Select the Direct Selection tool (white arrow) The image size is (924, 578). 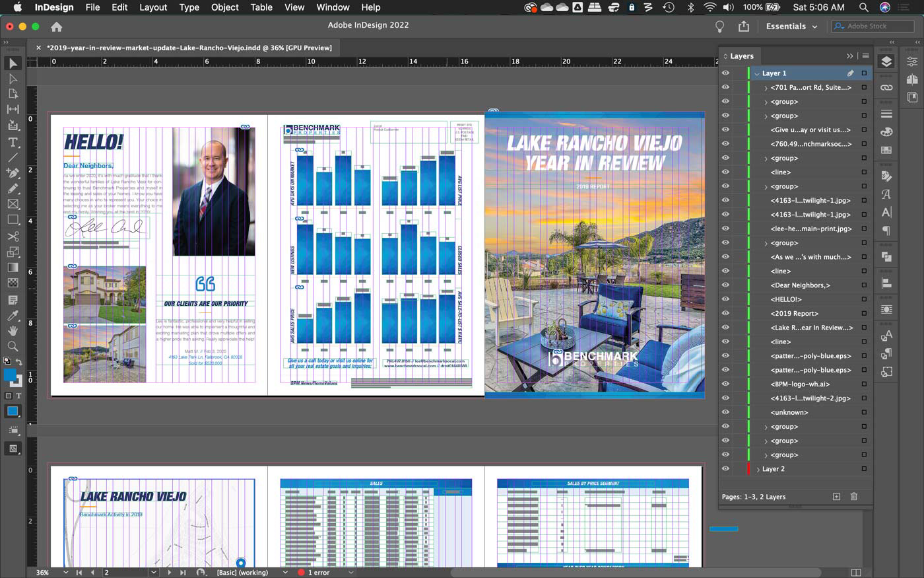tap(13, 79)
